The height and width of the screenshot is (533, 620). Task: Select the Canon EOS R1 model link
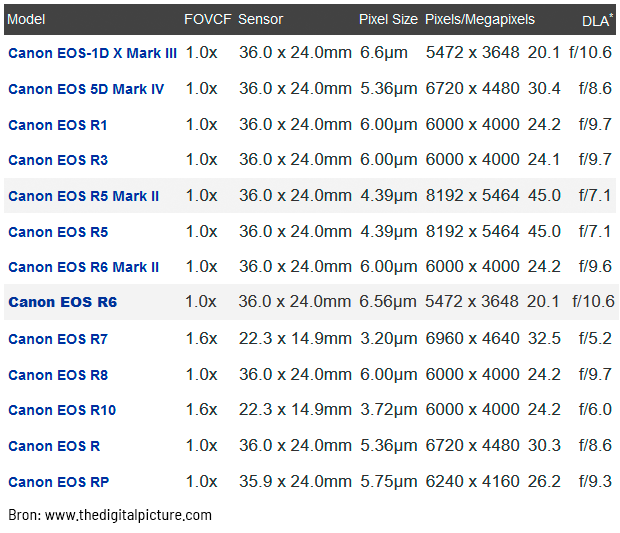[x=58, y=125]
